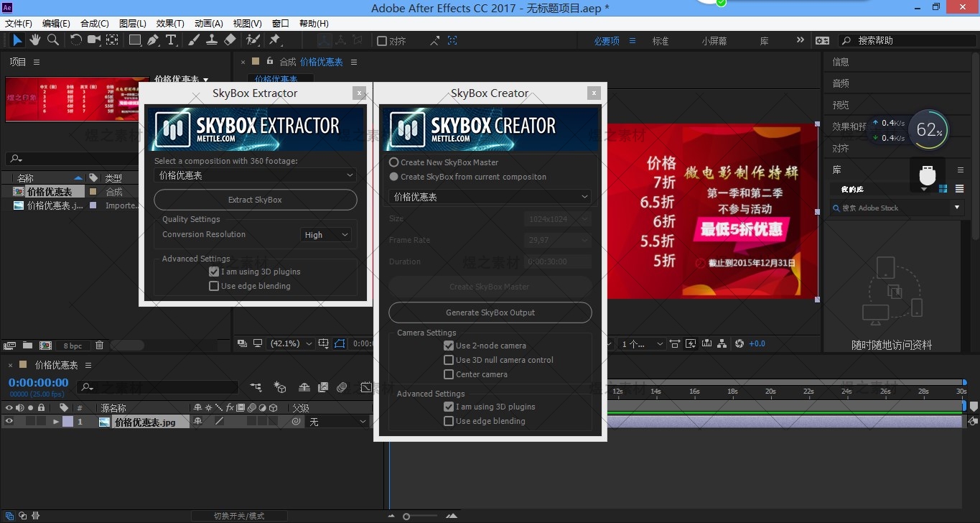Enable the 对齐 snapping checkbox in toolbar
The image size is (980, 523).
[x=382, y=41]
